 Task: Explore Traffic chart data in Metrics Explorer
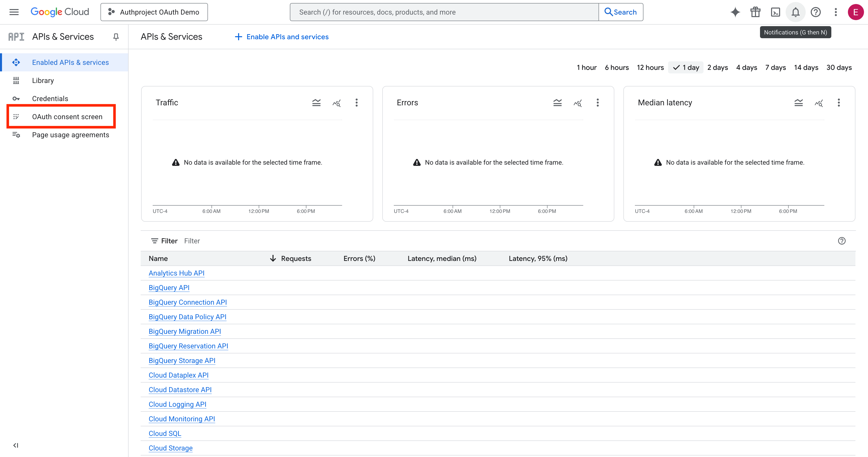(337, 103)
